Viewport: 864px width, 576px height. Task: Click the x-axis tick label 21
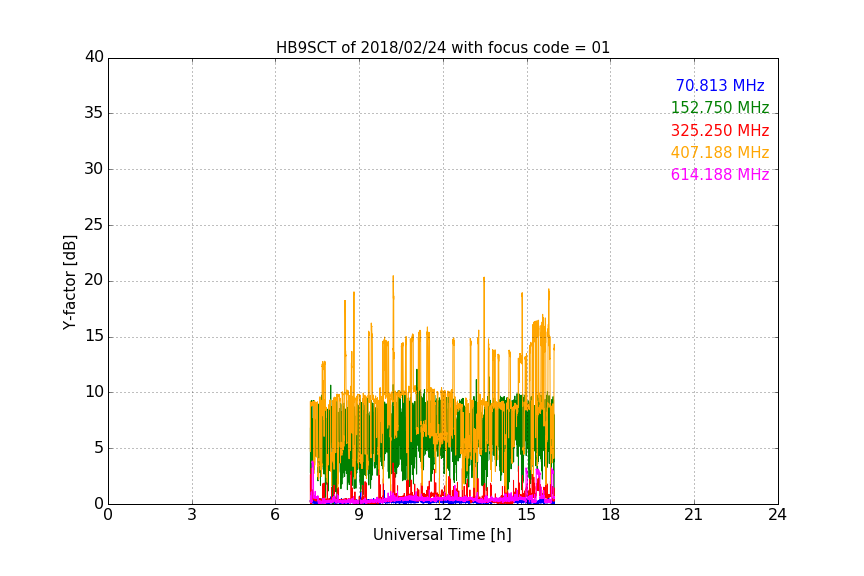pos(694,515)
